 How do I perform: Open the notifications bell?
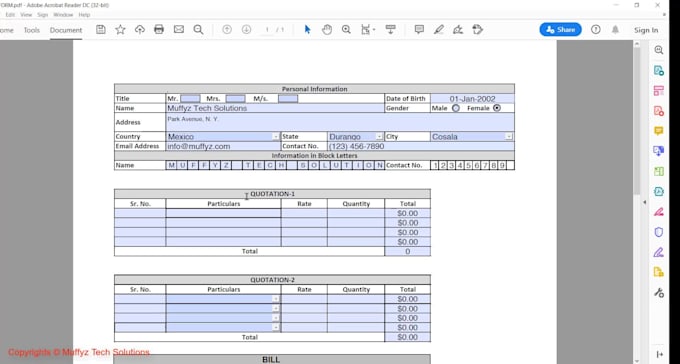point(615,30)
